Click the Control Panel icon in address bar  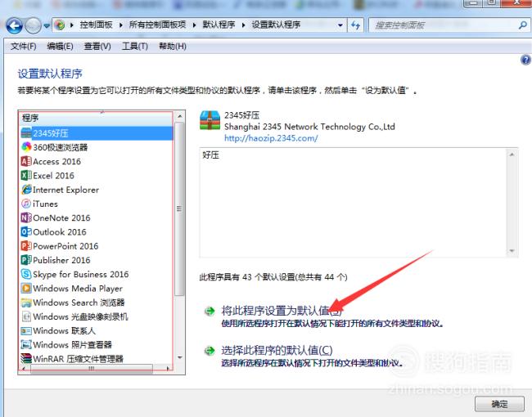(60, 25)
